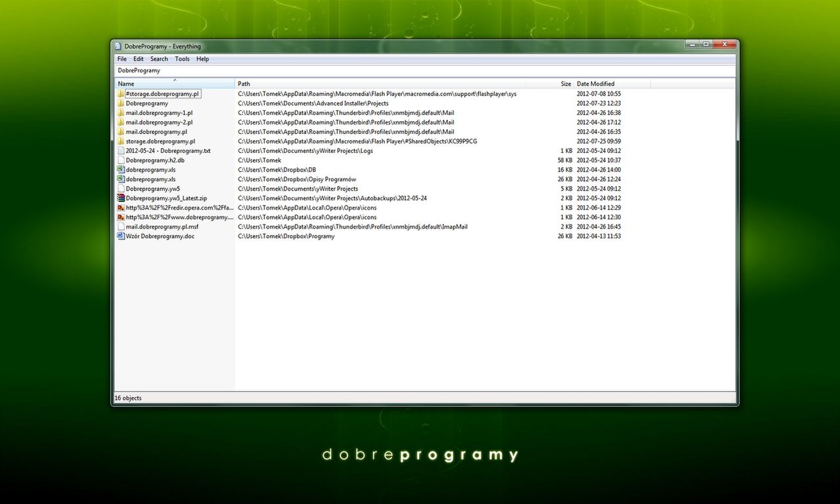Open the Search menu
Viewport: 840px width, 504px height.
click(159, 59)
